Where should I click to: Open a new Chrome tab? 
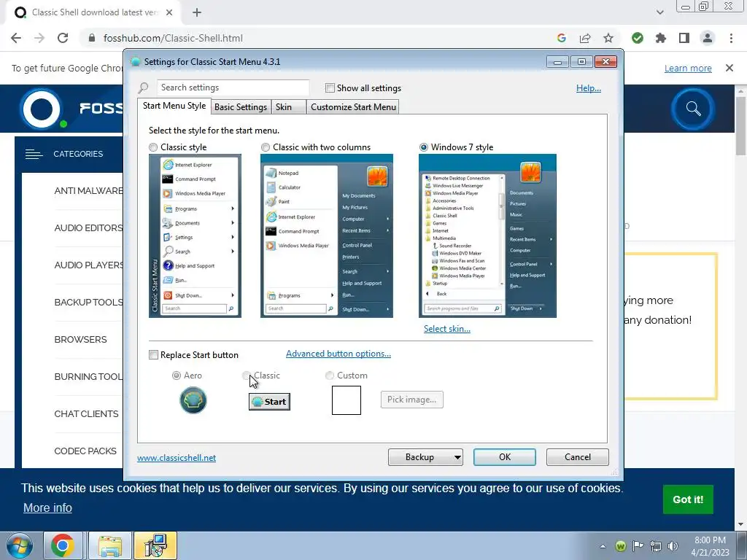pyautogui.click(x=197, y=12)
